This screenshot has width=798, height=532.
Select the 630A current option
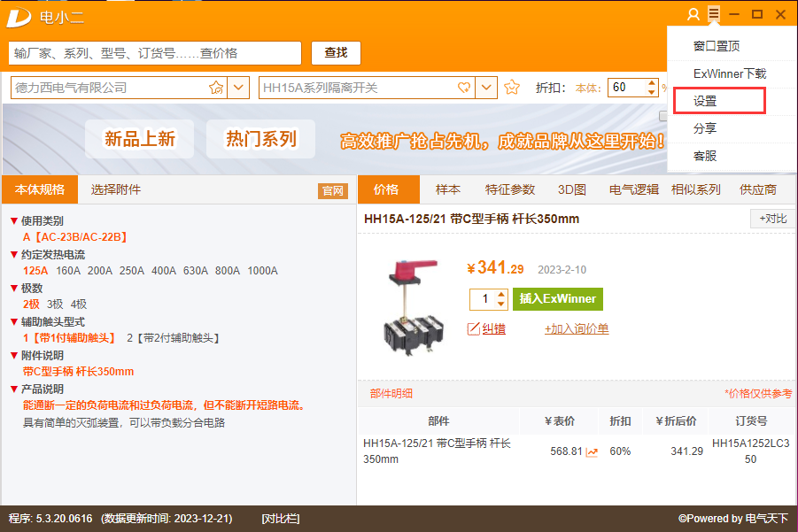click(x=196, y=271)
